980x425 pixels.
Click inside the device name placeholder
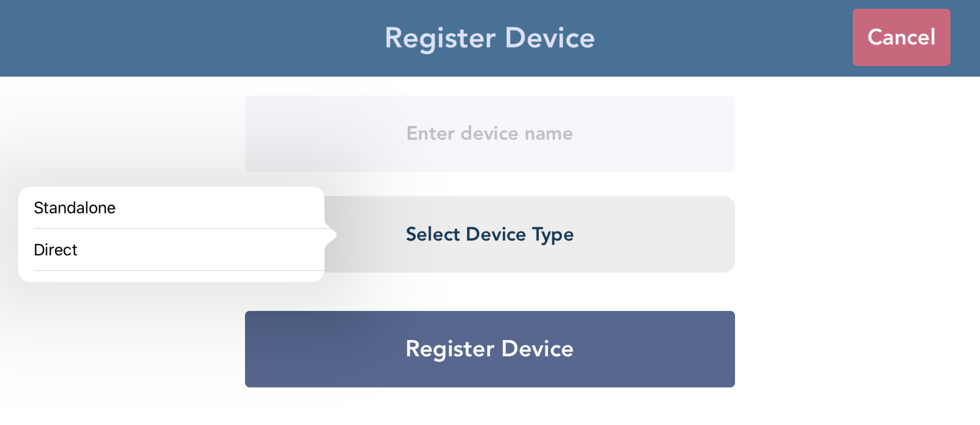click(490, 133)
